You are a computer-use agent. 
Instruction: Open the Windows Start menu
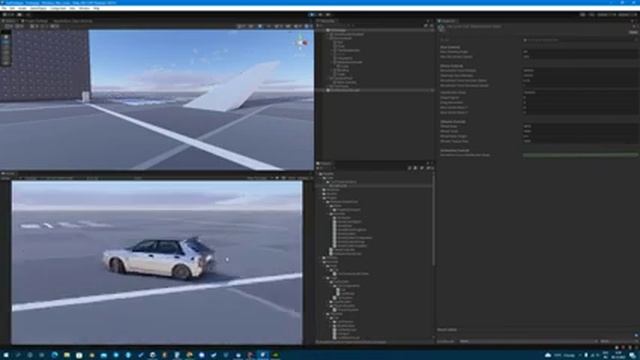pyautogui.click(x=6, y=355)
